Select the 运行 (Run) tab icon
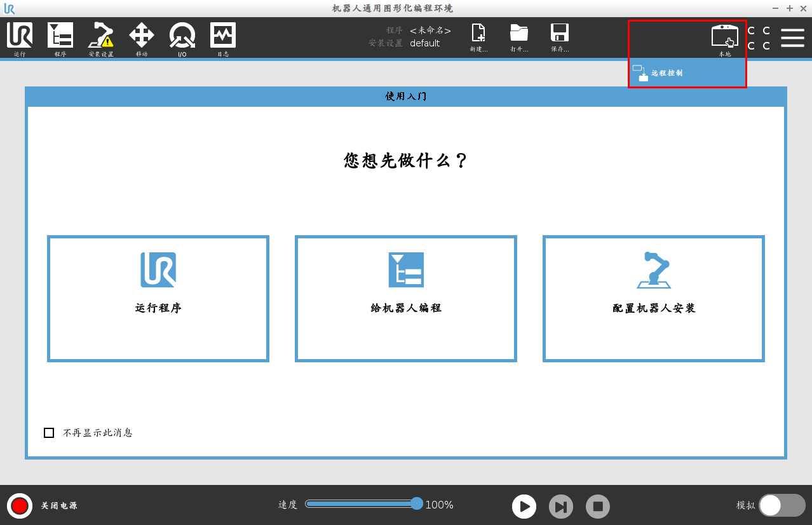 click(19, 38)
